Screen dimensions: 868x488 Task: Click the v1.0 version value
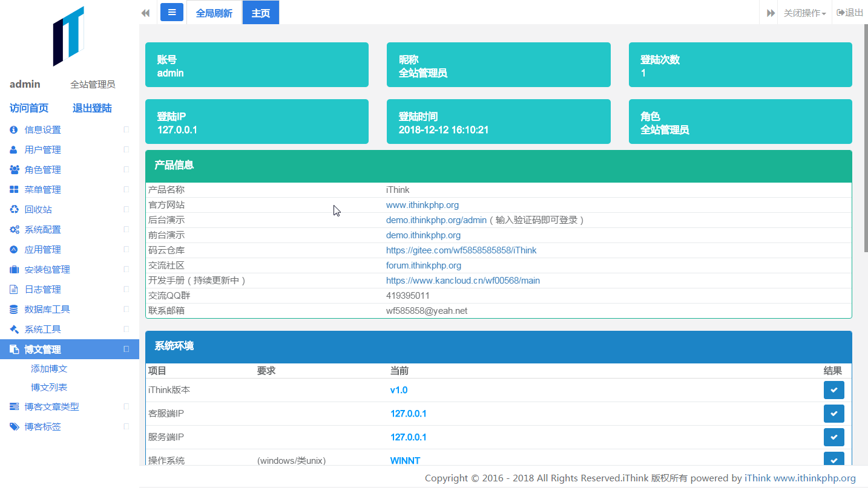coord(399,390)
